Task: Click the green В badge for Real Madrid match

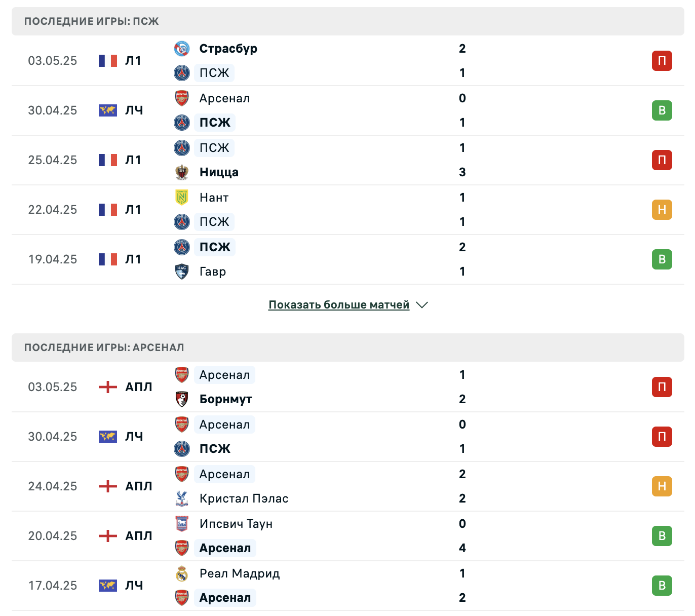Action: click(662, 586)
